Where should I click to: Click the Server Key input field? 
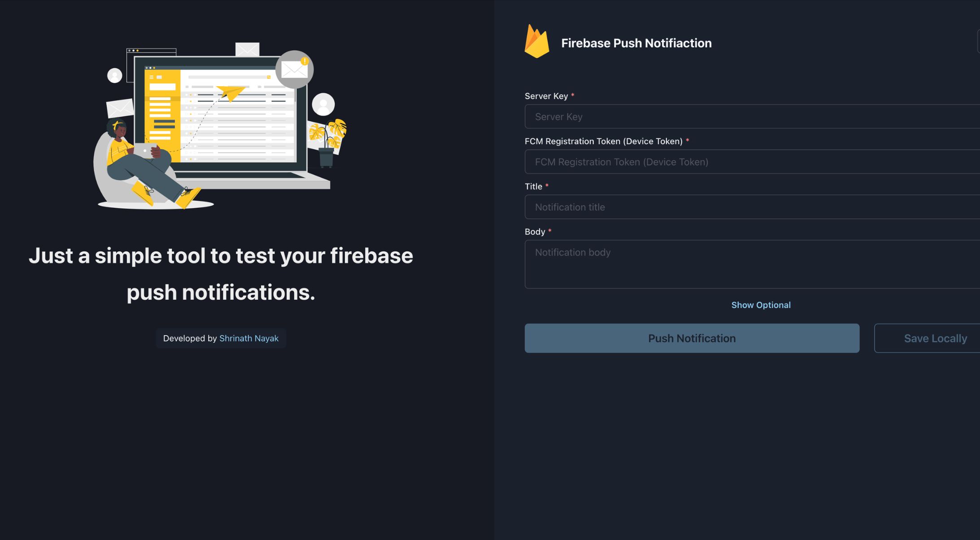click(x=752, y=117)
